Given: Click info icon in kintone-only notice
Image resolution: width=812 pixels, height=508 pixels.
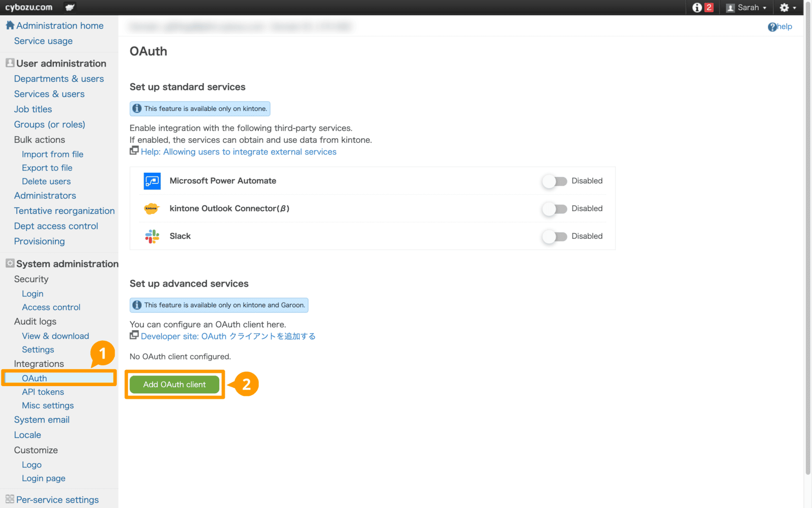Looking at the screenshot, I should tap(137, 109).
